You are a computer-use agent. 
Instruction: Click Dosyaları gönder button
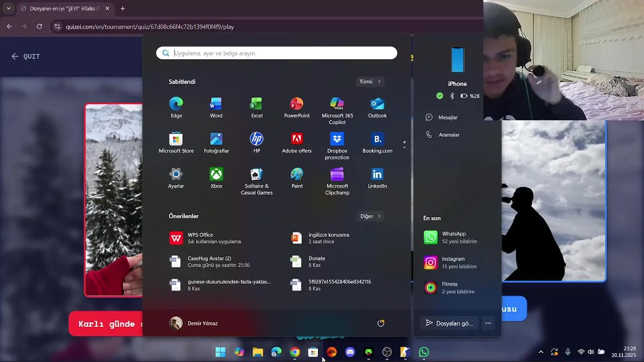click(449, 323)
